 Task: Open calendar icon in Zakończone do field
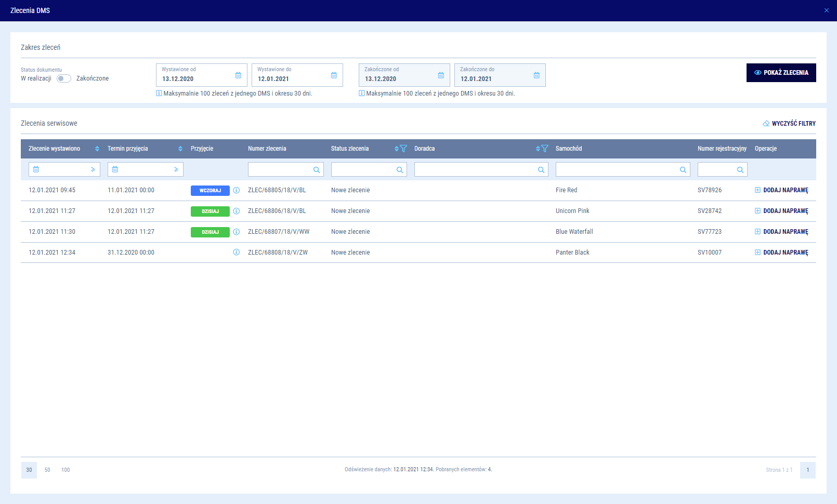click(537, 75)
